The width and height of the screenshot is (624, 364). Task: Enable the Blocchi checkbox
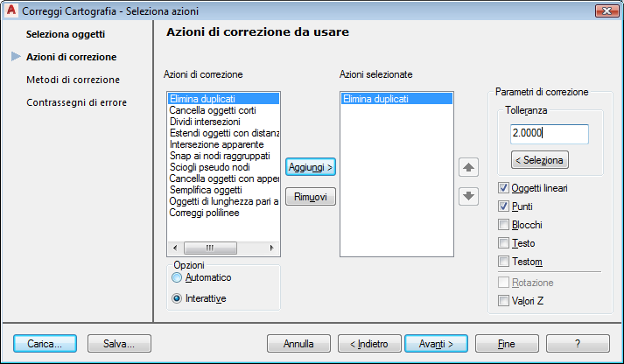pos(503,225)
